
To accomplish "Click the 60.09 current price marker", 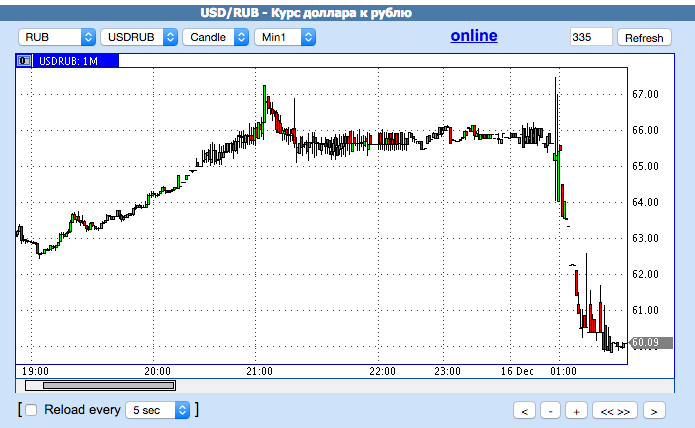I will (651, 342).
